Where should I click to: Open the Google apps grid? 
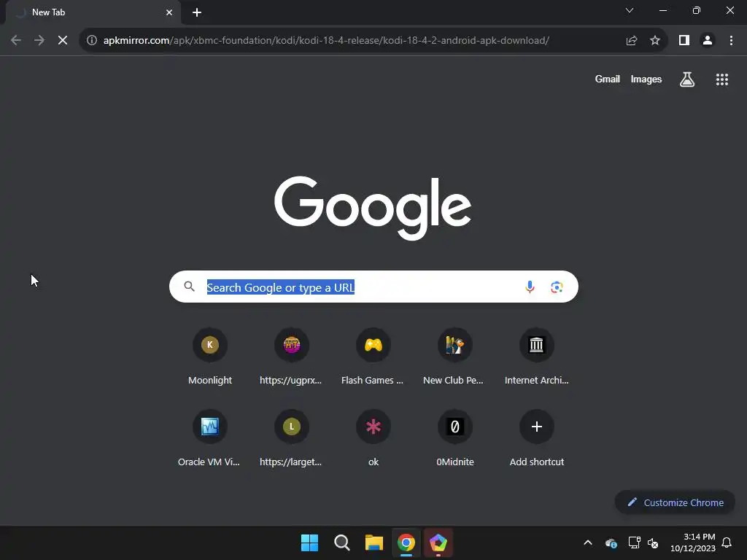pos(721,79)
